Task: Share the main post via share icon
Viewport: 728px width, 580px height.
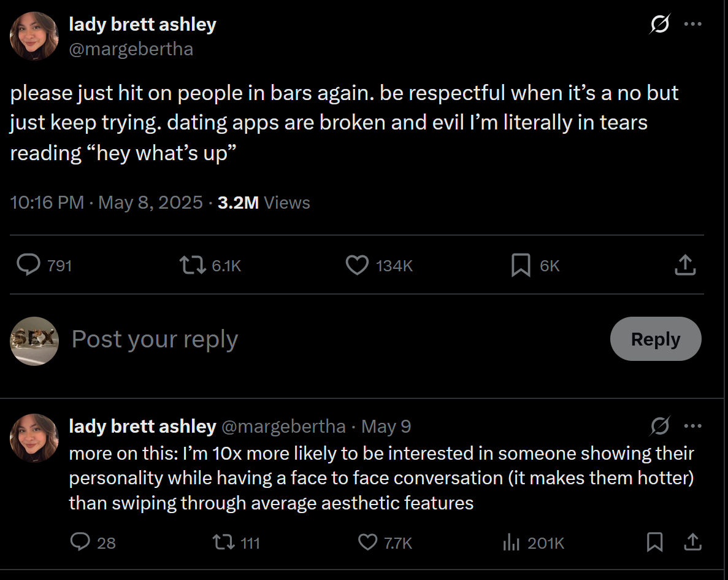Action: [x=684, y=265]
